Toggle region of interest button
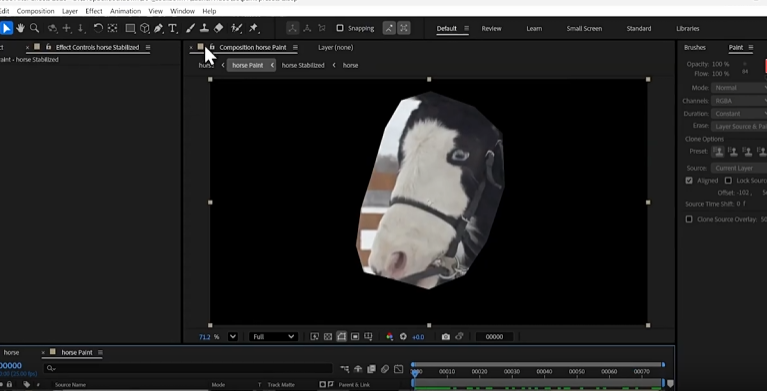Viewport: 767px width, 391px height. [355, 337]
